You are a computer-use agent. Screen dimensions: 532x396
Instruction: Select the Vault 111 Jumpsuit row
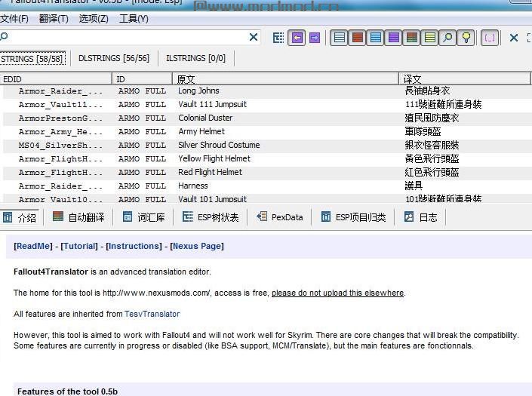coord(267,104)
